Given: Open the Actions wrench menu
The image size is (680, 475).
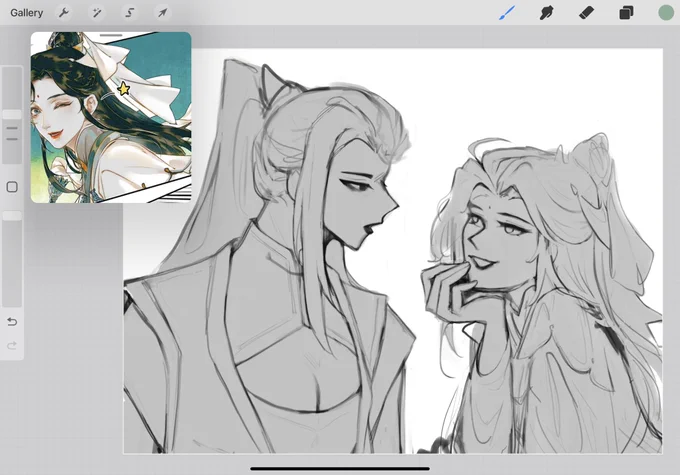Looking at the screenshot, I should pyautogui.click(x=64, y=13).
